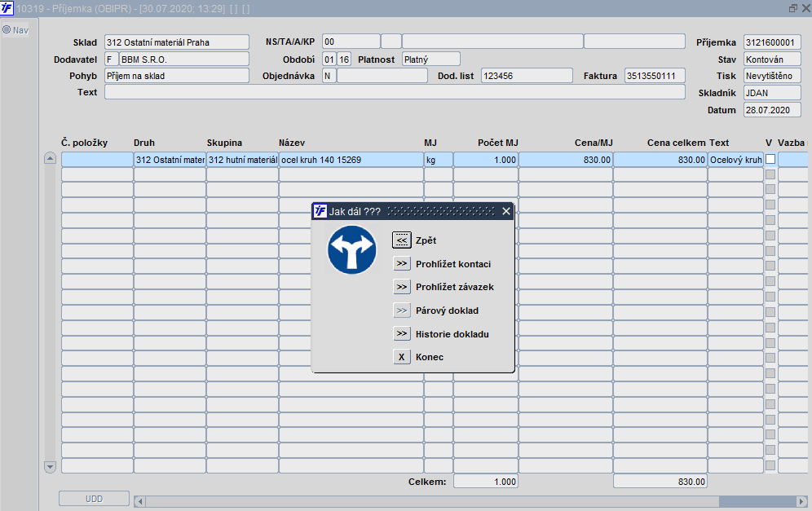This screenshot has width=812, height=511.
Task: Select the Cena celkem cell 830.00 in item row
Action: click(x=660, y=160)
